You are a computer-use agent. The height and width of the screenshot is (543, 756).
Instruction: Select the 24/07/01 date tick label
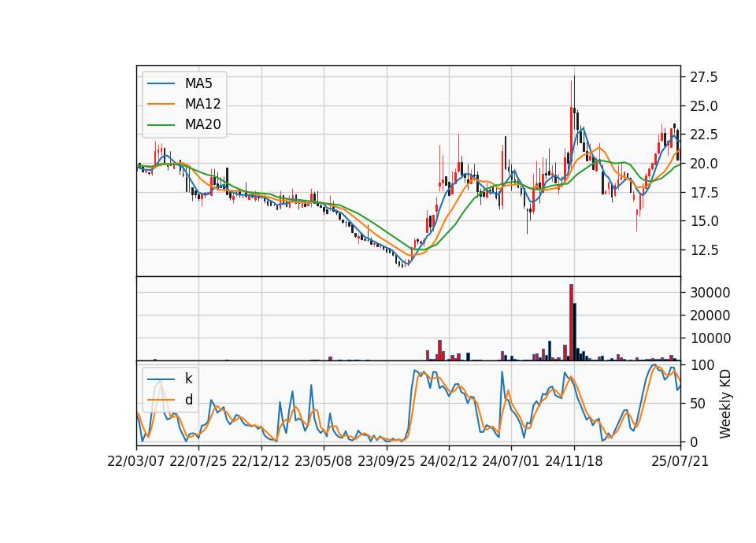[510, 461]
